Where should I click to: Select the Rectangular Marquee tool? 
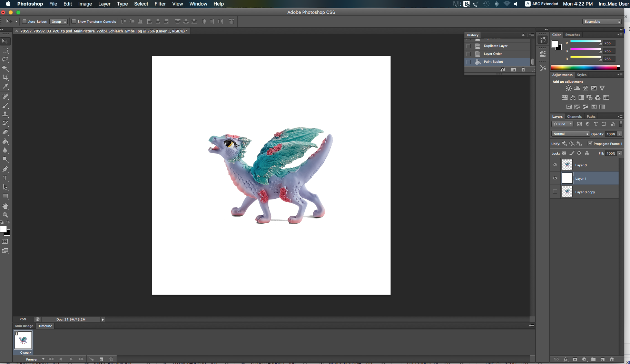(x=5, y=50)
